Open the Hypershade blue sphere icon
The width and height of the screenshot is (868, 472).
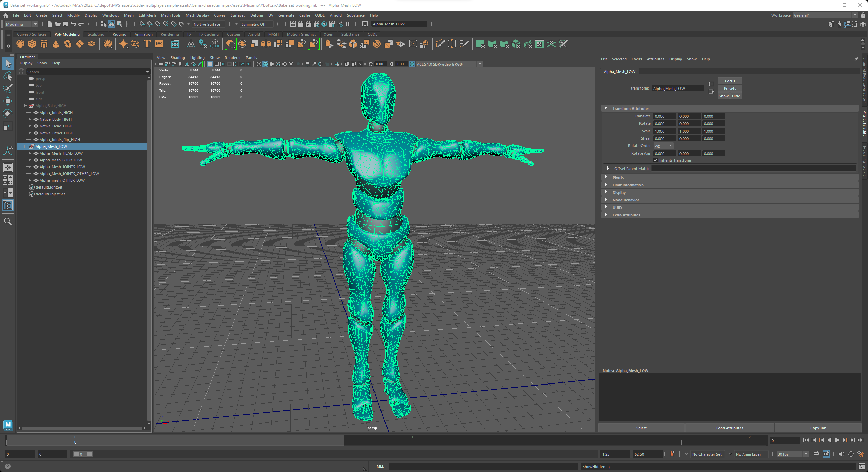click(x=324, y=24)
